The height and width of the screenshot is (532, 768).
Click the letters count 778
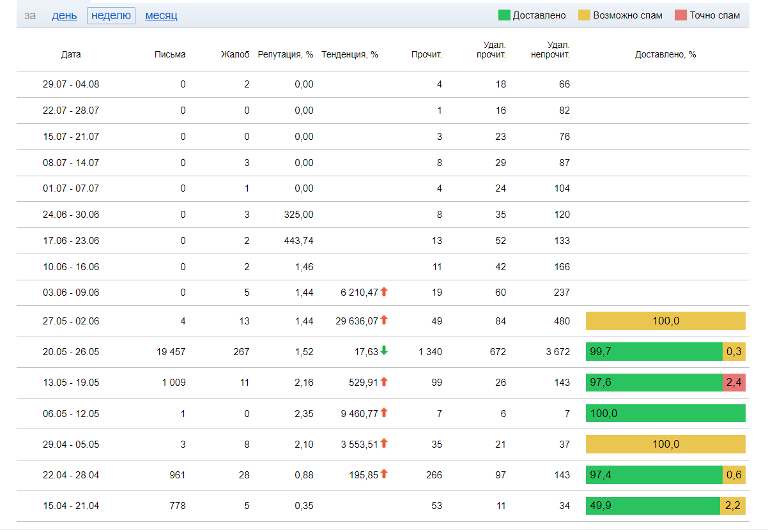[x=178, y=506]
